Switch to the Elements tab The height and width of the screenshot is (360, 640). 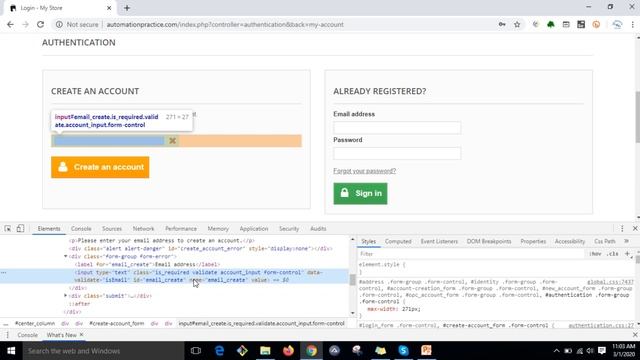click(x=49, y=229)
